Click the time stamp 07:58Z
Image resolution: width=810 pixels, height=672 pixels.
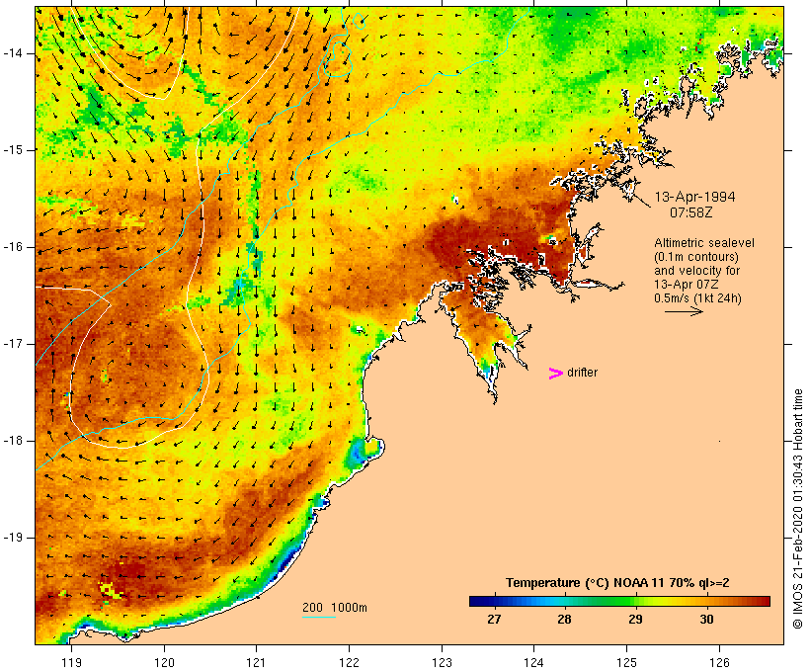tap(691, 212)
